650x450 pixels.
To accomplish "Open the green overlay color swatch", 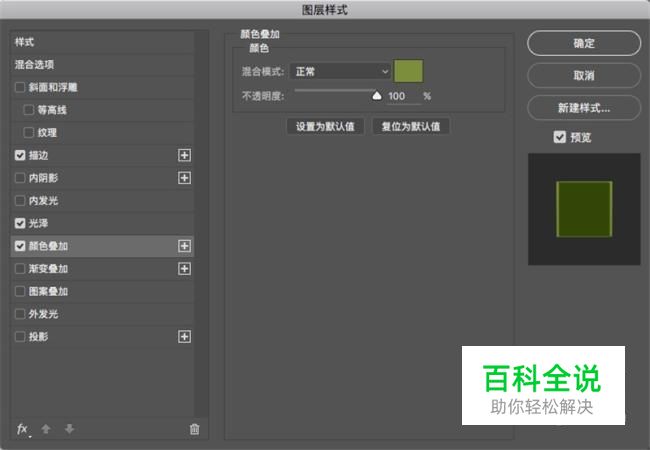I will click(408, 71).
